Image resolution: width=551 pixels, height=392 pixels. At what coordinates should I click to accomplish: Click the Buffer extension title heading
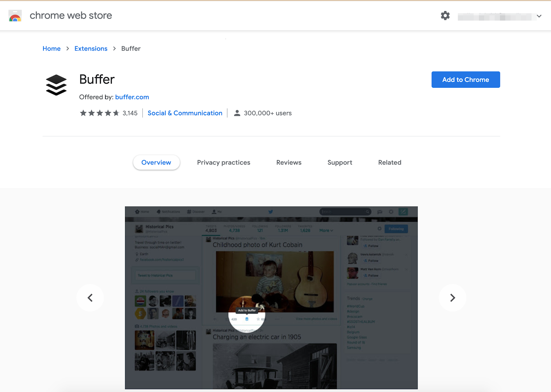pyautogui.click(x=97, y=80)
